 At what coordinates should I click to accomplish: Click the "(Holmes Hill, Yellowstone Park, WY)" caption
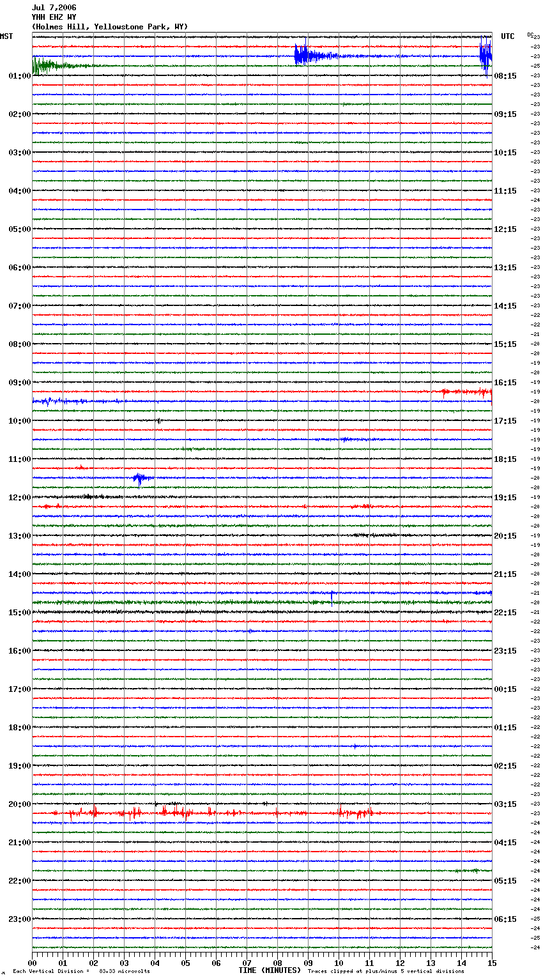[x=110, y=27]
